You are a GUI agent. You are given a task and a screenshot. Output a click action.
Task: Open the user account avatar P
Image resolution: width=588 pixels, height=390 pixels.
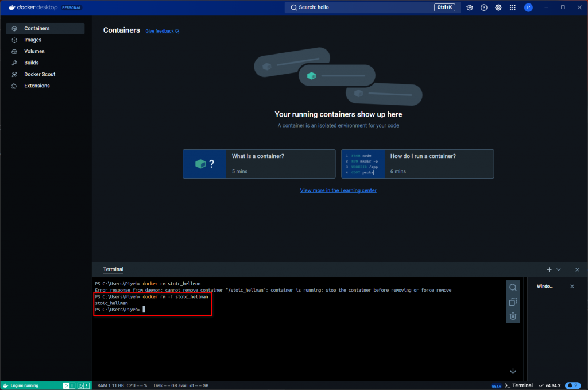pyautogui.click(x=528, y=7)
